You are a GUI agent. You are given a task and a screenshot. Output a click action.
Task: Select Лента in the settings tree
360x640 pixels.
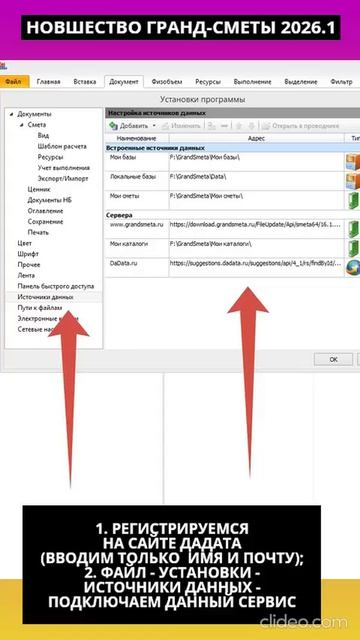pos(26,276)
